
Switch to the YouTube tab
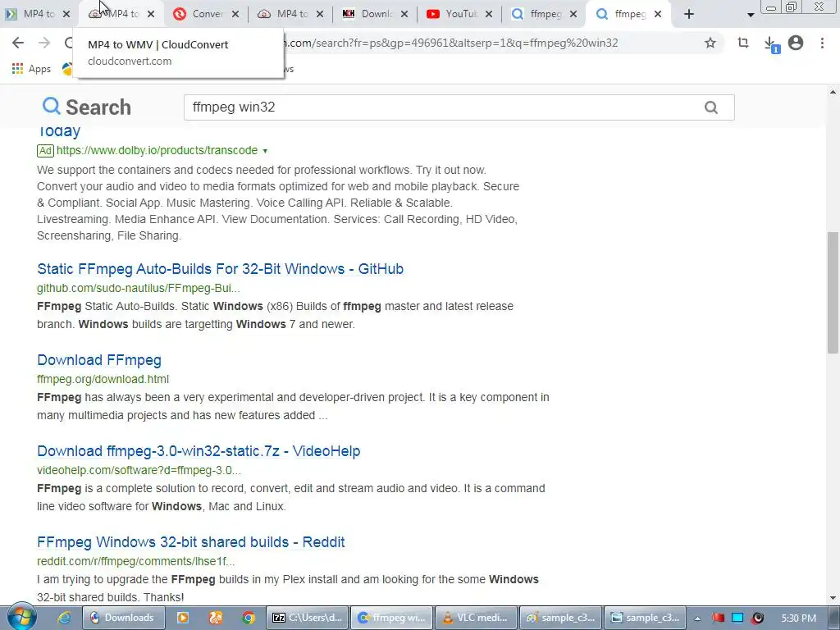point(453,14)
